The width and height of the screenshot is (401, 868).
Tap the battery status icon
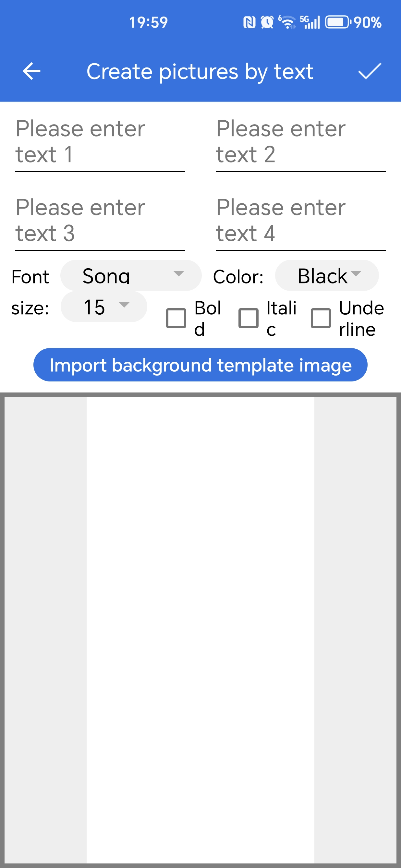click(x=337, y=23)
